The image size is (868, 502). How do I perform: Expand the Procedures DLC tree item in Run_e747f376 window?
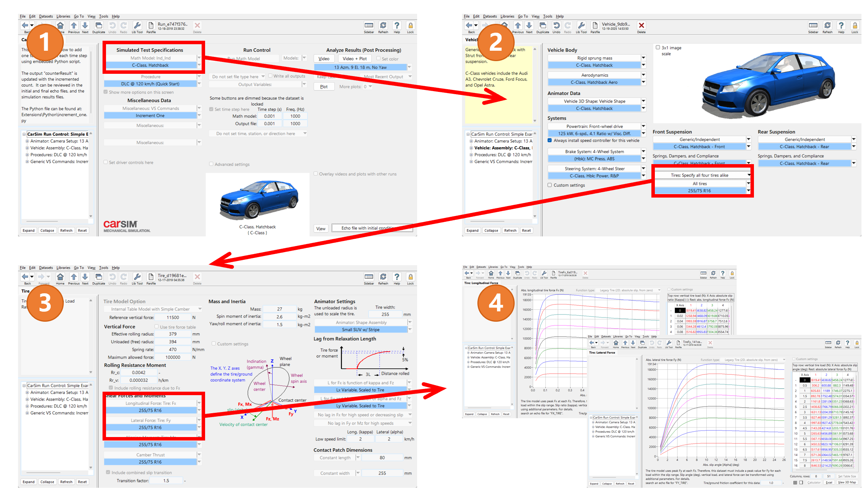(x=27, y=155)
